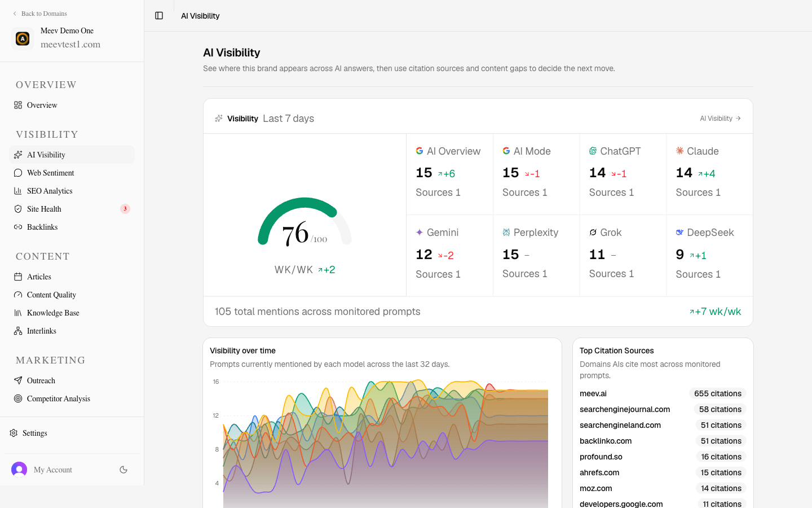Toggle dark mode moon icon
Screen dimensions: 812x508
pyautogui.click(x=123, y=470)
